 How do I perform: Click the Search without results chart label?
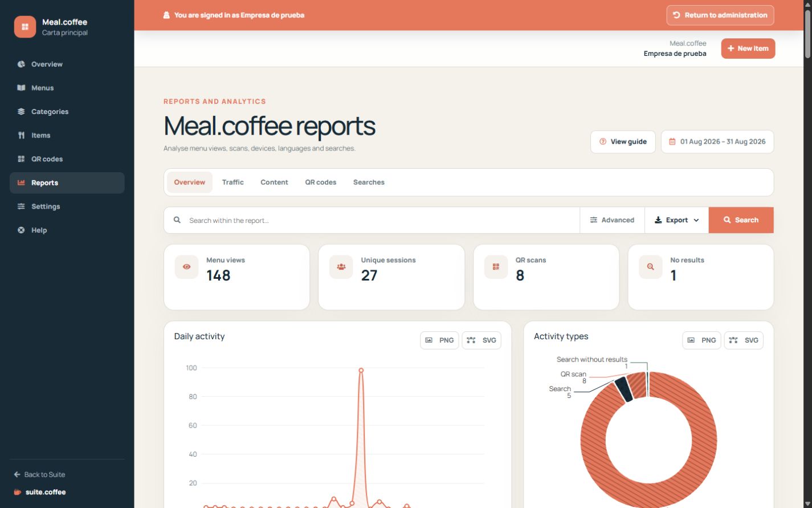[x=591, y=360]
